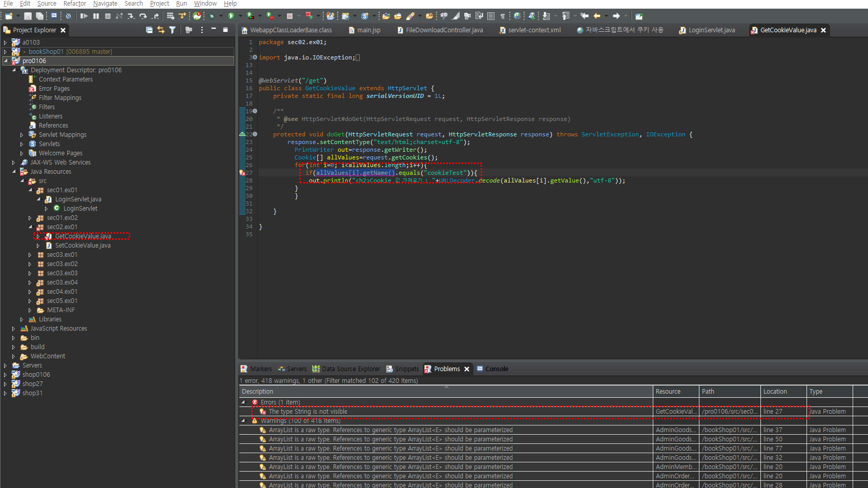Viewport: 868px width, 488px height.
Task: Toggle Show Whitespace Characters pilcrow icon
Action: point(503,16)
